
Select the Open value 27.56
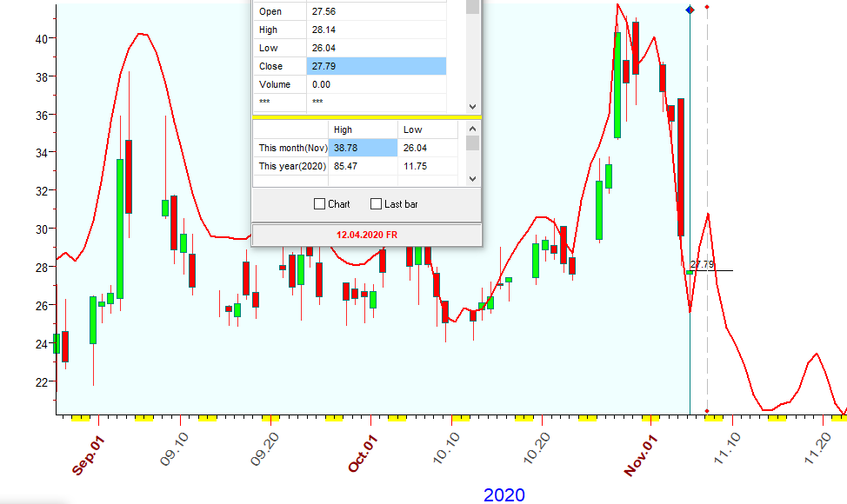(377, 11)
